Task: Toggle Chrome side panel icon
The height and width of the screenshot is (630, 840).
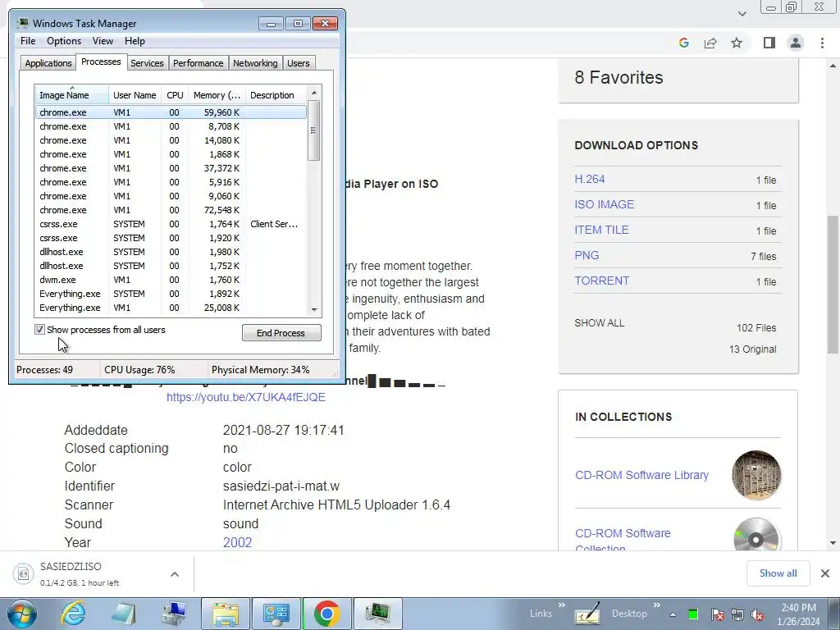Action: tap(769, 43)
